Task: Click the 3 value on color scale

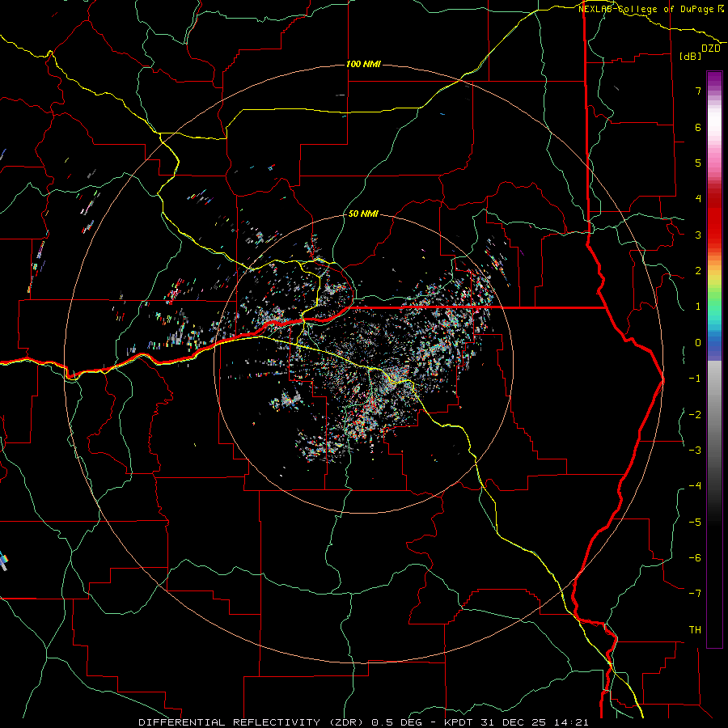Action: click(698, 235)
